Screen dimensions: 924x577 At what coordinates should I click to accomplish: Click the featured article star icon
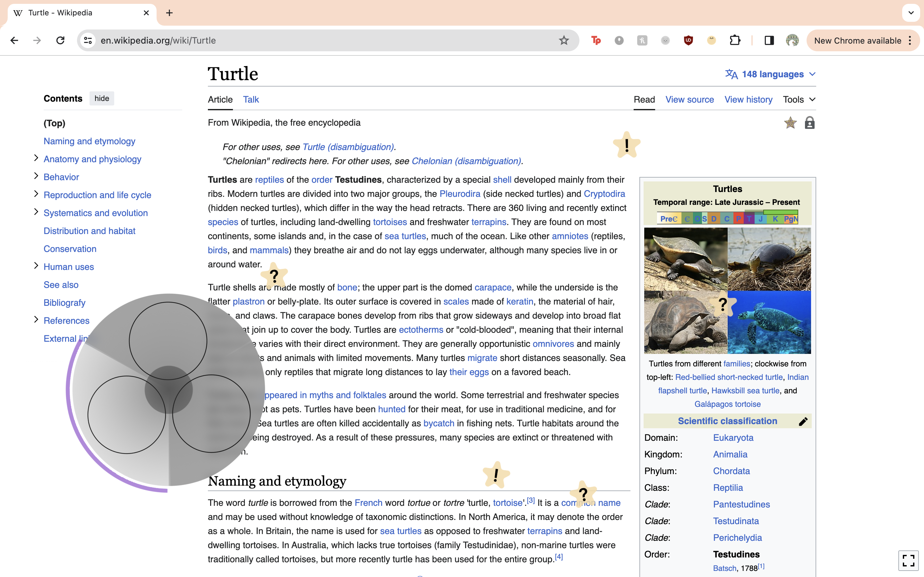pos(790,123)
